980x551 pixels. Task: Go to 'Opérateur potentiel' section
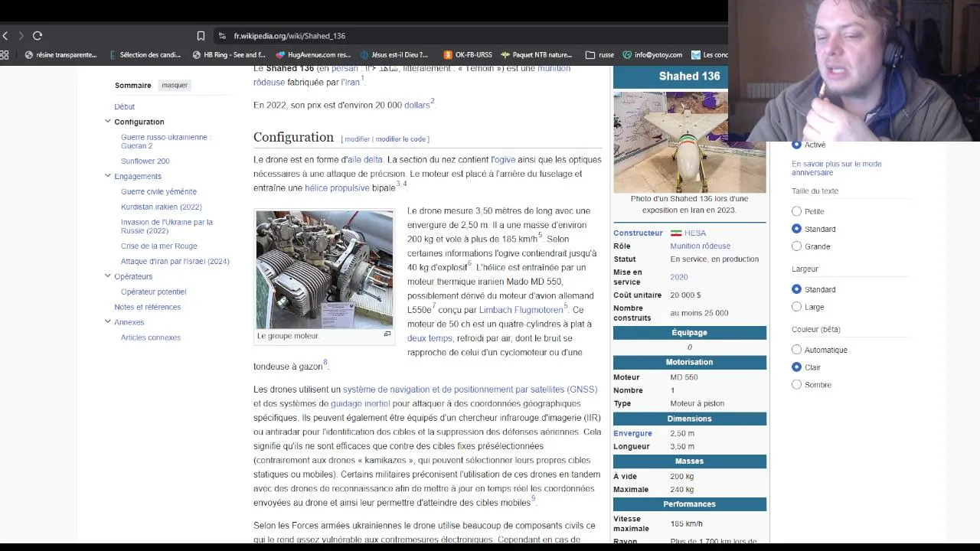click(x=153, y=292)
